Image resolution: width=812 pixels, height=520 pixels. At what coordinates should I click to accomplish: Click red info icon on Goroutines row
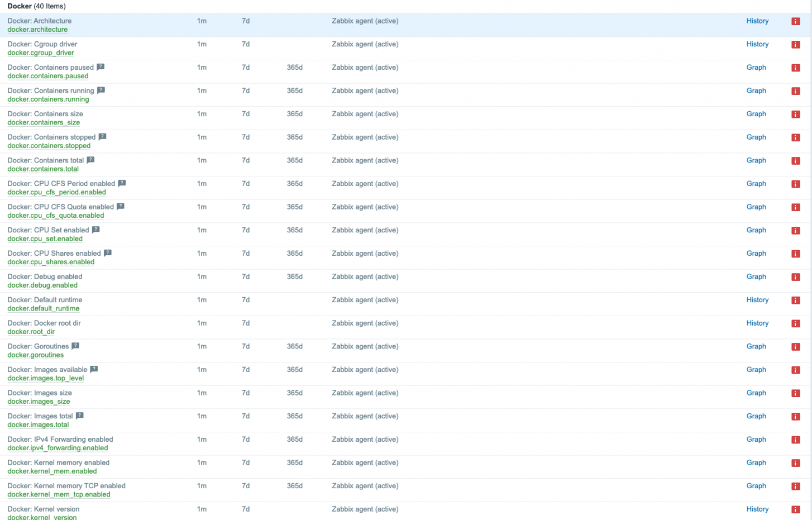point(796,347)
